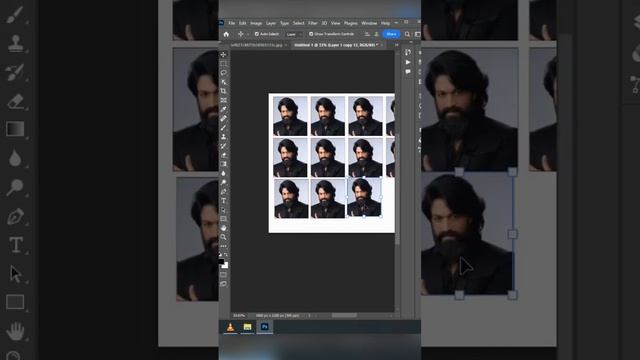
Task: Open the History panel icon
Action: tap(408, 52)
